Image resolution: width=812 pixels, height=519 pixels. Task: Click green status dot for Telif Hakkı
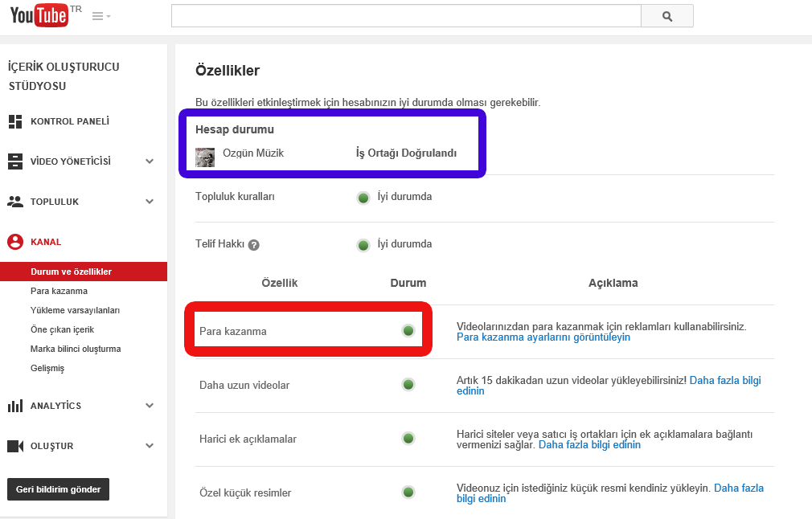[363, 245]
